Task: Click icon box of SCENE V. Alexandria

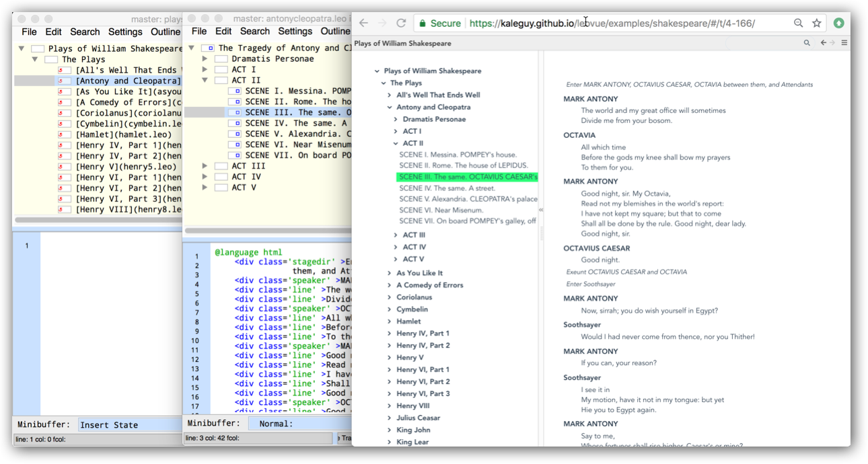Action: pos(235,134)
